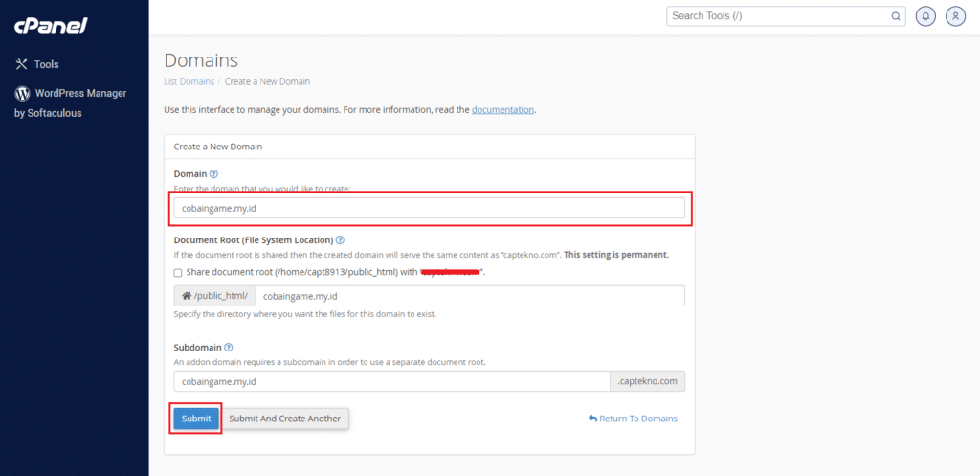Click the WordPress logo icon in sidebar
This screenshot has height=476, width=980.
click(23, 94)
